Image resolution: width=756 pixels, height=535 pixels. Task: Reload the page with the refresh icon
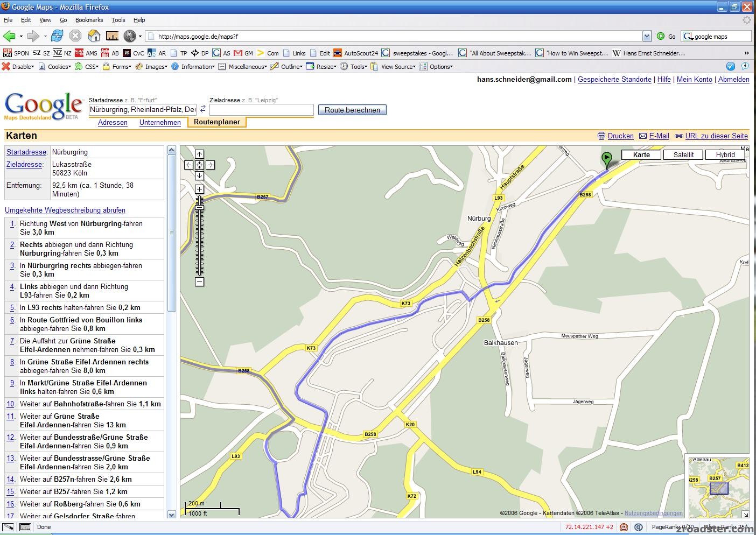[x=57, y=36]
